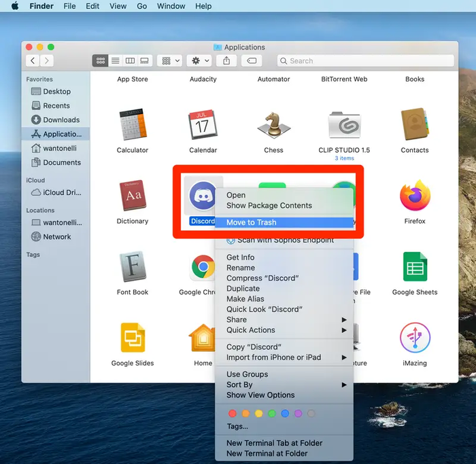Viewport: 476px width, 464px height.
Task: Go back with the left arrow button
Action: (x=33, y=60)
